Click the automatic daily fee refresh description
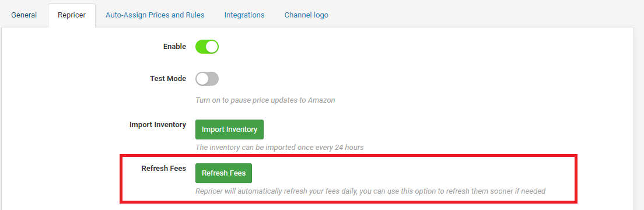Viewport: 644px width, 210px height. (370, 191)
